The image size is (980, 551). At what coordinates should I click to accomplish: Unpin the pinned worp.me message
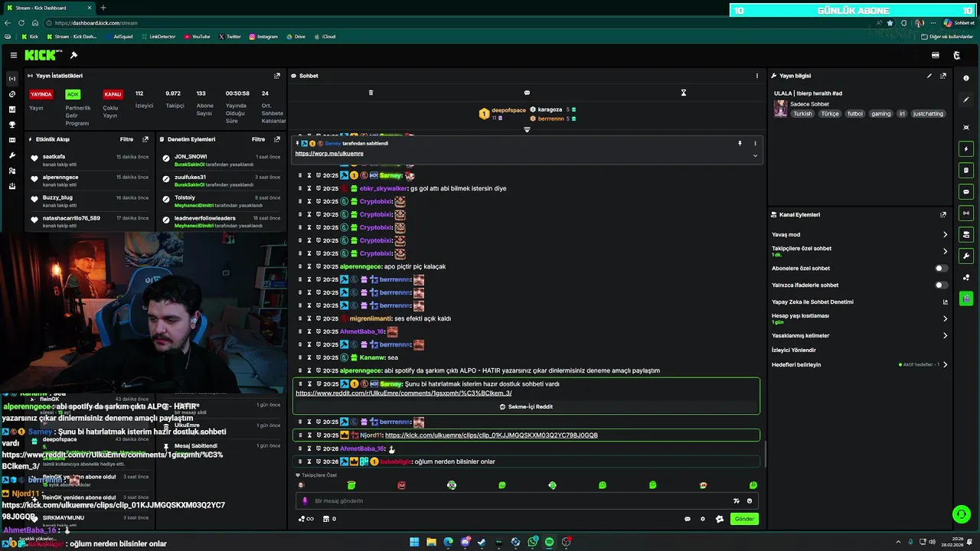pyautogui.click(x=740, y=143)
